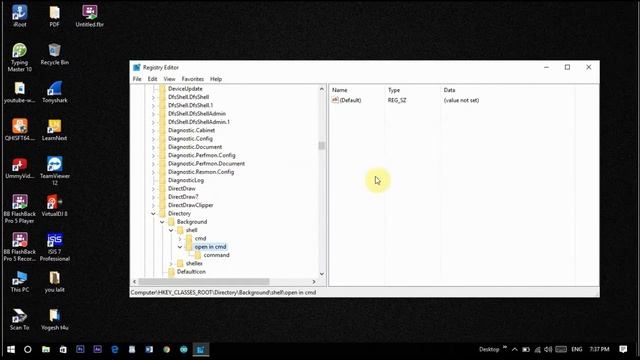Click the 7:37 PM clock
Image resolution: width=640 pixels, height=360 pixels.
pos(599,349)
